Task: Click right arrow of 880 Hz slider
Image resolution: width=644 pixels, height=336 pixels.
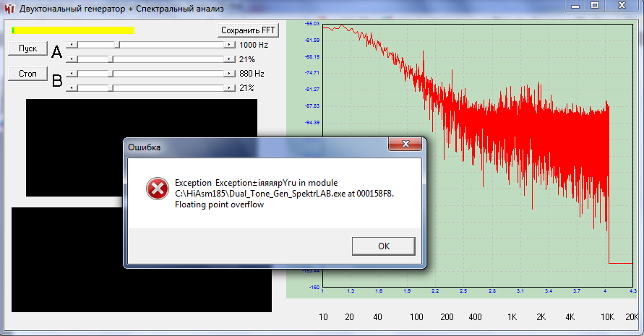Action: pyautogui.click(x=230, y=74)
